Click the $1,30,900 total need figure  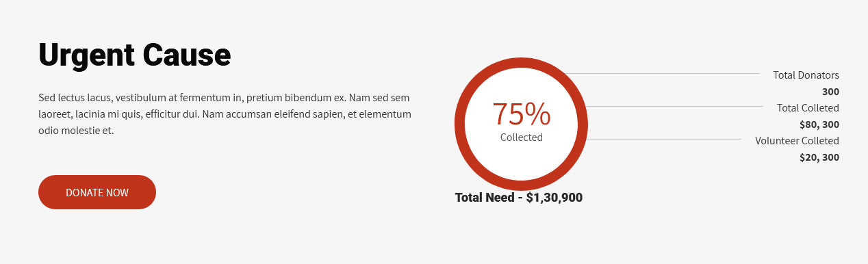554,198
